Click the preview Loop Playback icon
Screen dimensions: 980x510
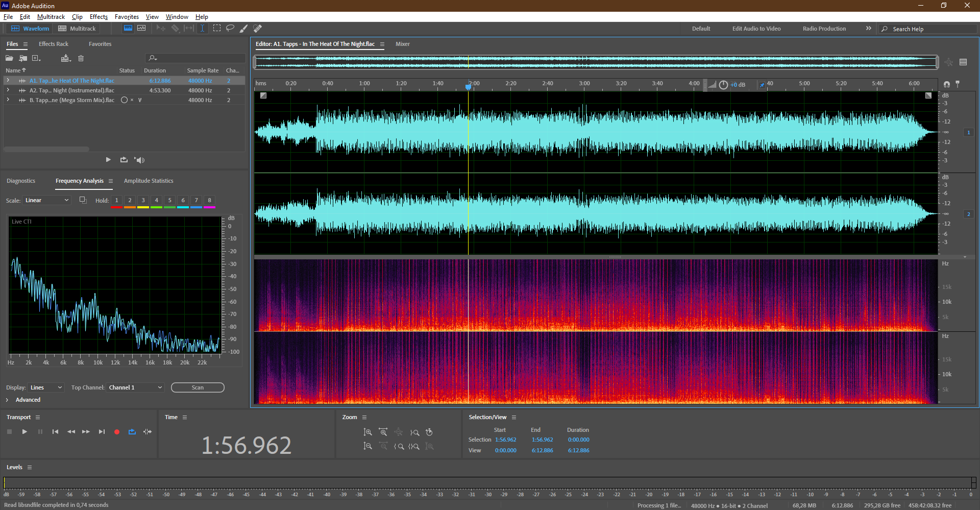pyautogui.click(x=124, y=160)
